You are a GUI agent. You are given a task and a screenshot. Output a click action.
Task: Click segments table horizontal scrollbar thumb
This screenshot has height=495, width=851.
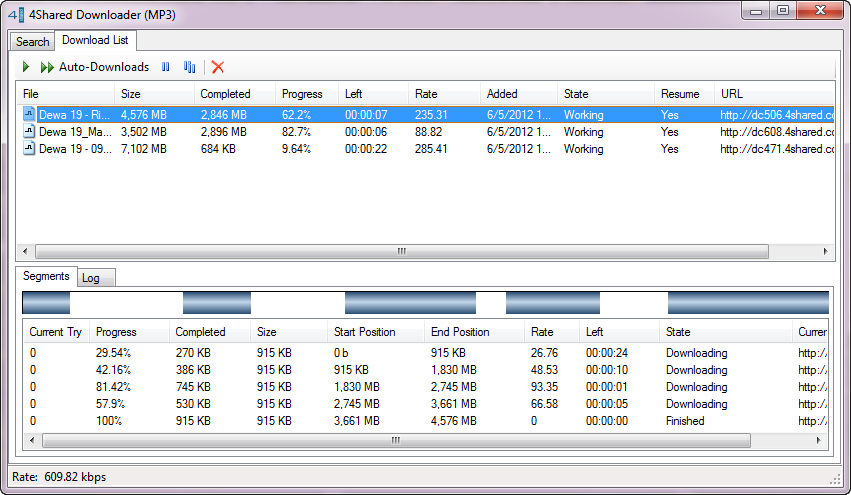[396, 440]
